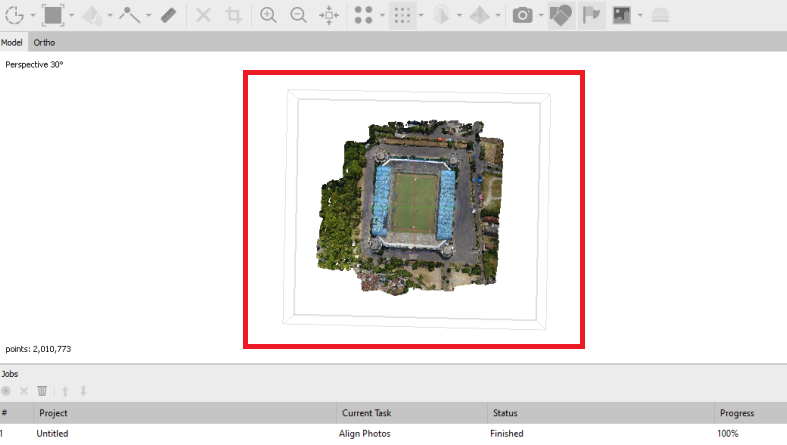
Task: Zoom out using the magnifier minus icon
Action: click(299, 15)
